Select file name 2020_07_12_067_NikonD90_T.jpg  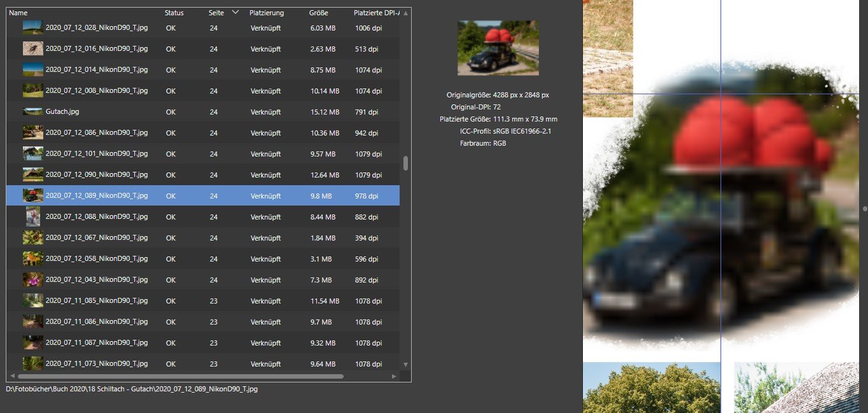(x=97, y=237)
